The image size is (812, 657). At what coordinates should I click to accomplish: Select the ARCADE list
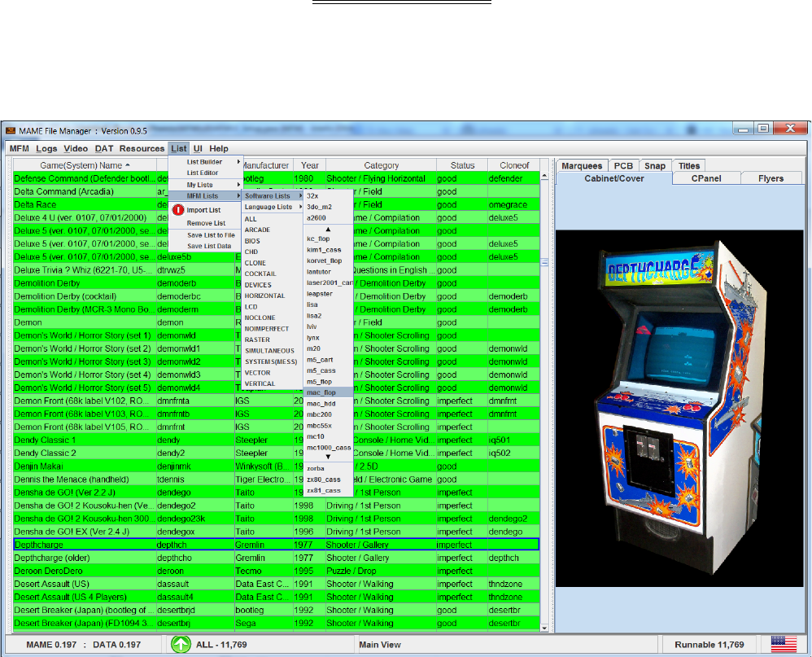273,230
